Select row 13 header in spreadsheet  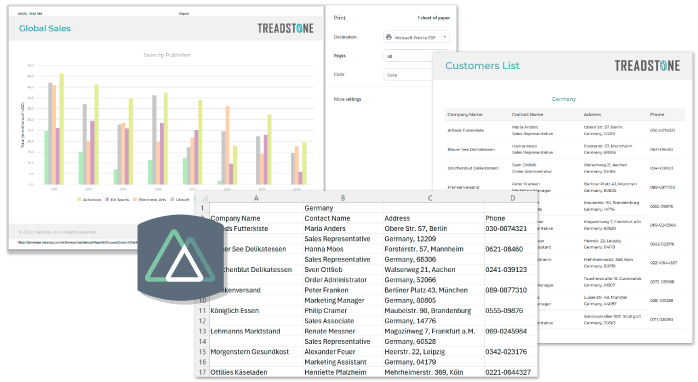click(x=203, y=331)
